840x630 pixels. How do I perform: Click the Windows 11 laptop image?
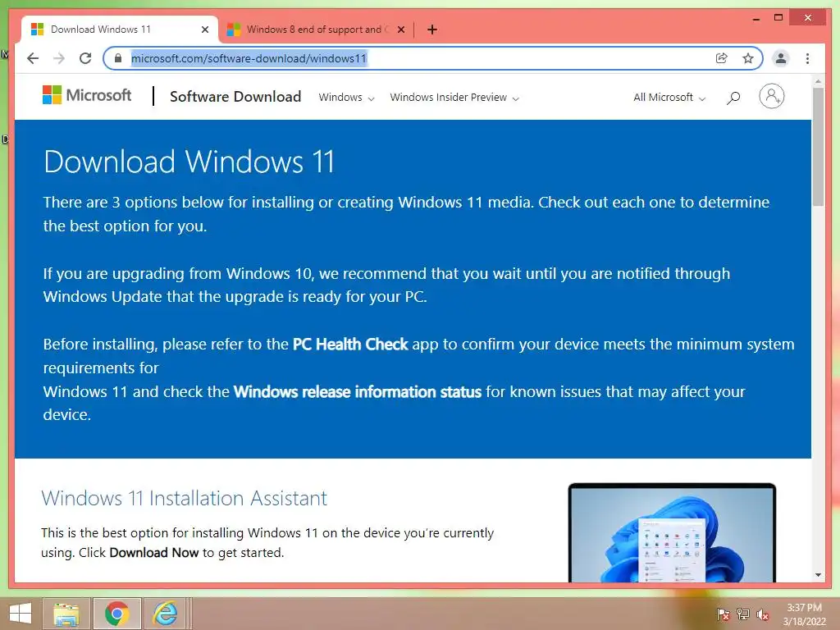tap(672, 532)
